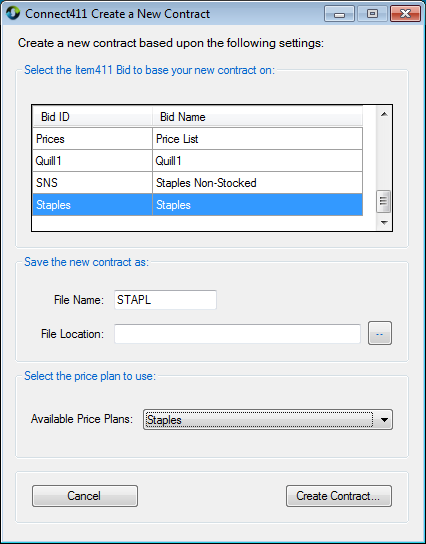Open the file location browse button
The width and height of the screenshot is (426, 544).
[380, 333]
